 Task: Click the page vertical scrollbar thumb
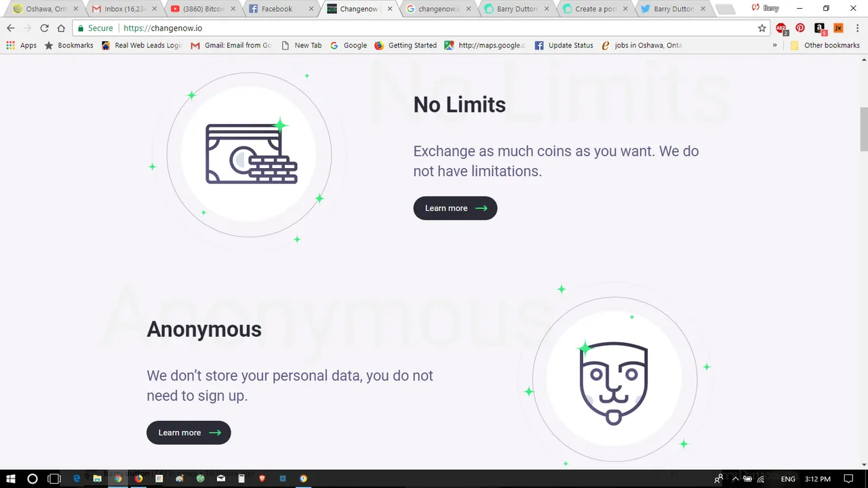click(x=863, y=129)
